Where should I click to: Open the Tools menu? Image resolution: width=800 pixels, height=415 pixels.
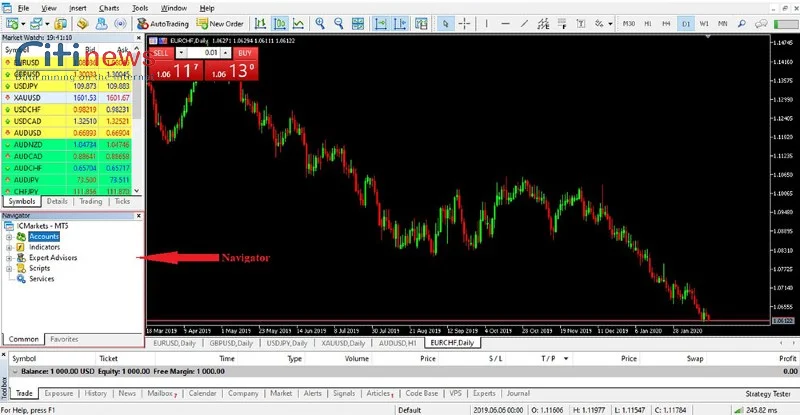[140, 8]
